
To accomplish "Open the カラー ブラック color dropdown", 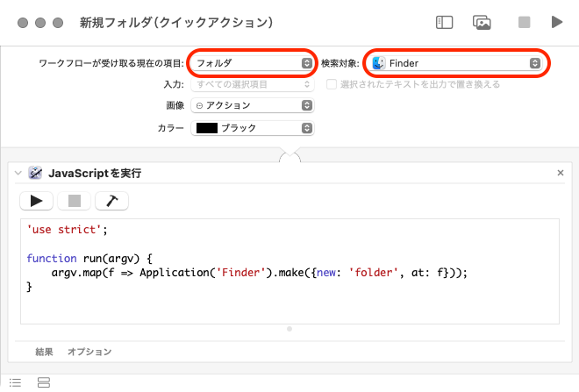I will coord(253,128).
